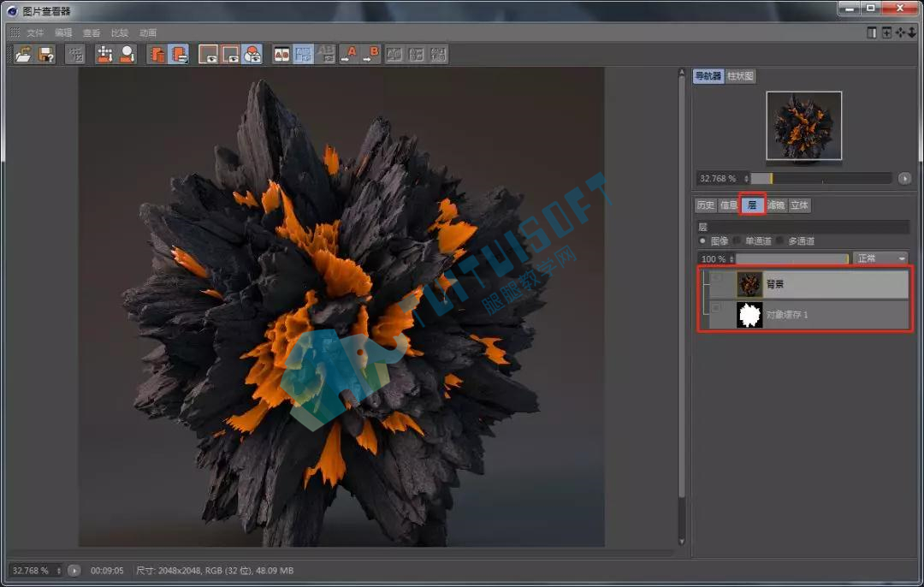
Task: Toggle the 对象缓存 1 layer checkbox
Action: point(717,308)
